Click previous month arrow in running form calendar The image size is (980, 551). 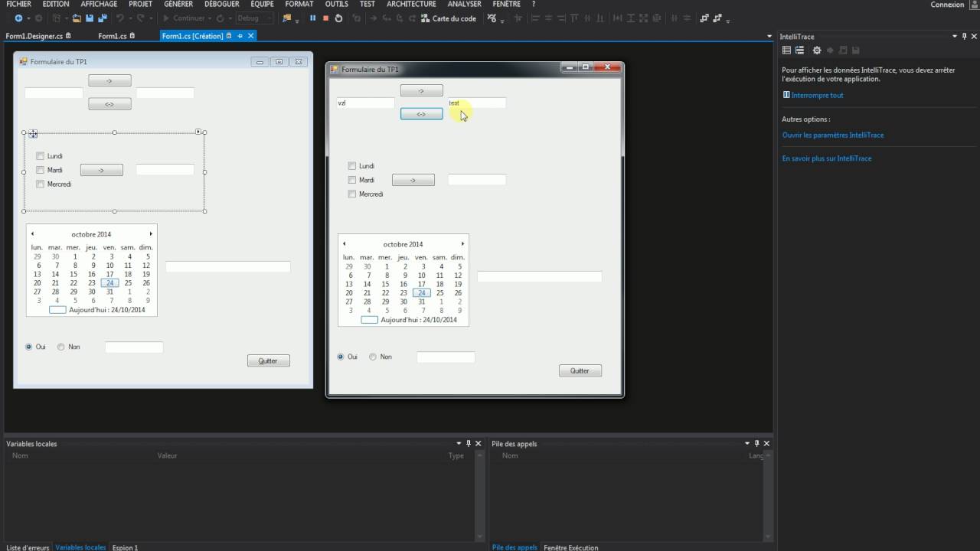click(344, 244)
